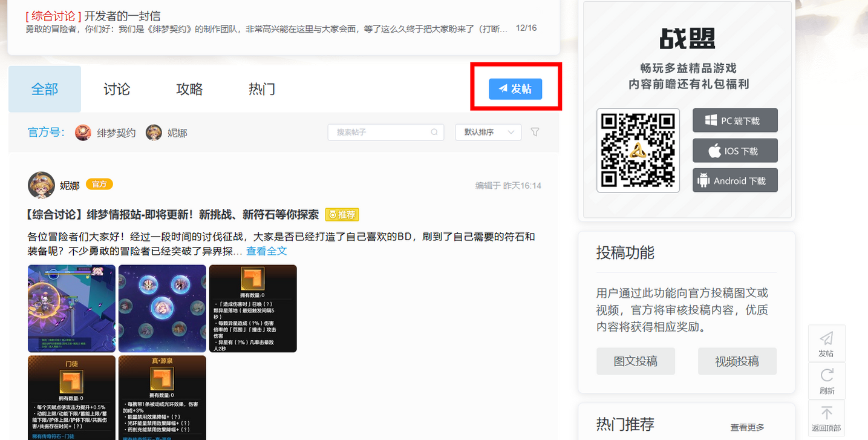Open 绯梦契约 official account avatar
Screen dimensions: 868x440
[83, 133]
